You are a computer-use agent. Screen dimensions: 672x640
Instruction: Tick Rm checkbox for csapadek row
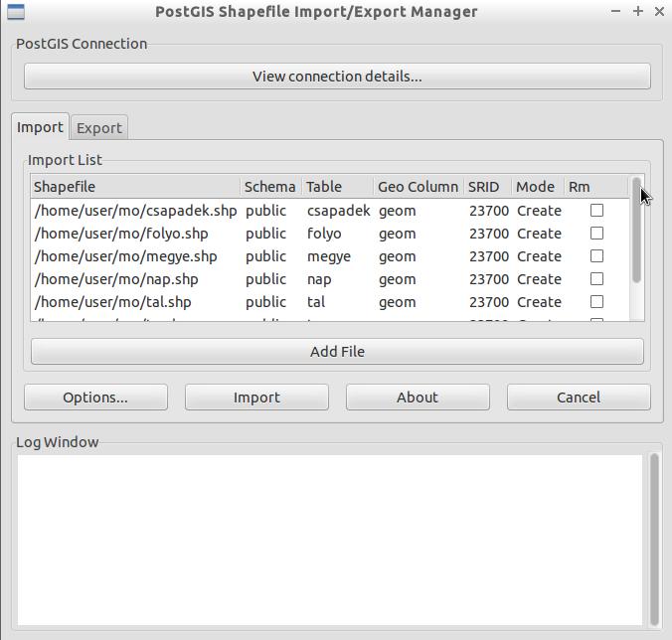596,211
